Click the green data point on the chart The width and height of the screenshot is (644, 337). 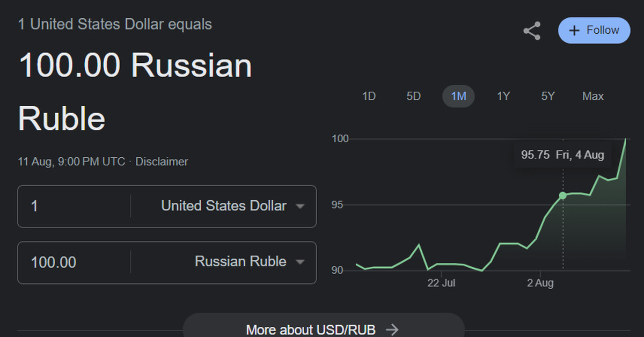click(x=562, y=196)
